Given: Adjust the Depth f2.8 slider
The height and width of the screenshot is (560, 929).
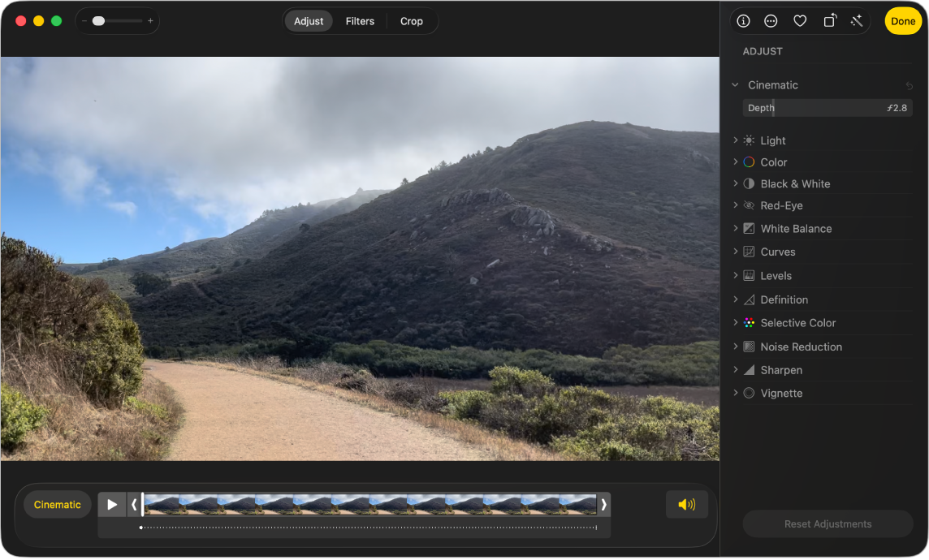Looking at the screenshot, I should click(827, 107).
